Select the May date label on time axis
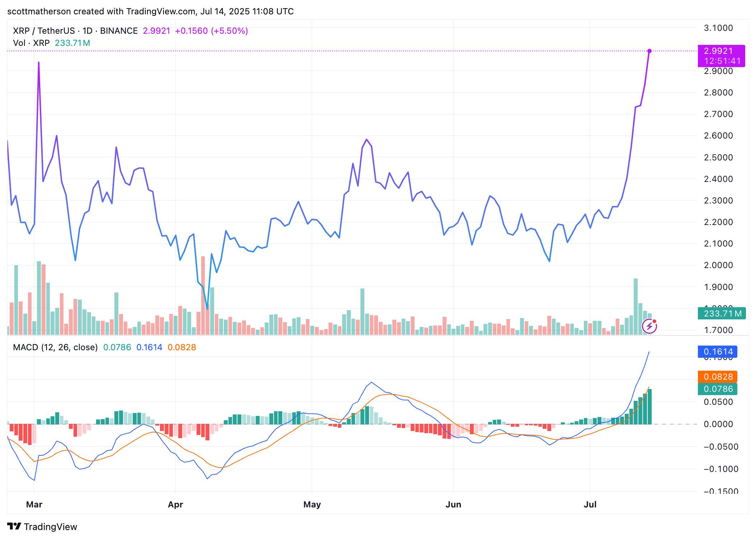The height and width of the screenshot is (539, 756). (312, 505)
